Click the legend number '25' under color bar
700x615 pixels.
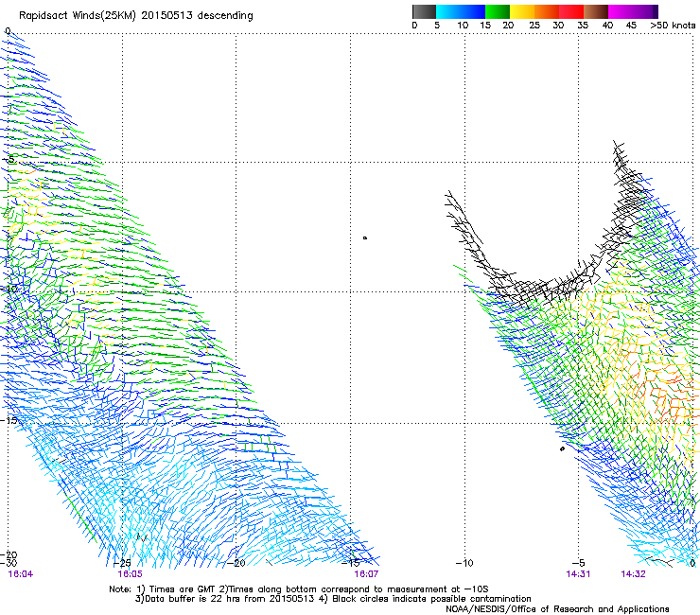coord(534,26)
